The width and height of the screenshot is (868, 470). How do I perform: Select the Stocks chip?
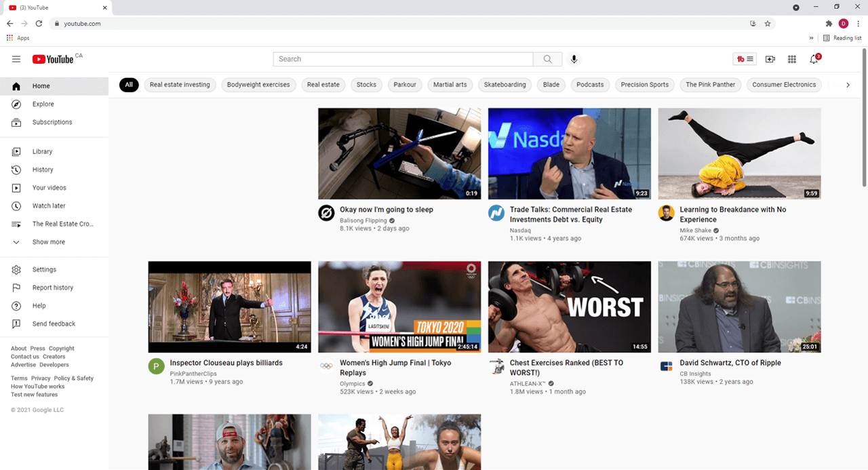point(366,85)
